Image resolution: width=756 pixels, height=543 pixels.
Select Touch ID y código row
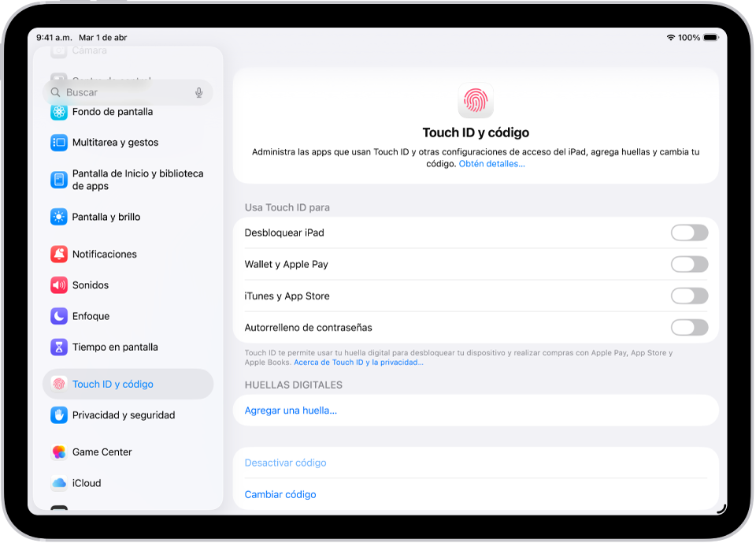pos(128,385)
